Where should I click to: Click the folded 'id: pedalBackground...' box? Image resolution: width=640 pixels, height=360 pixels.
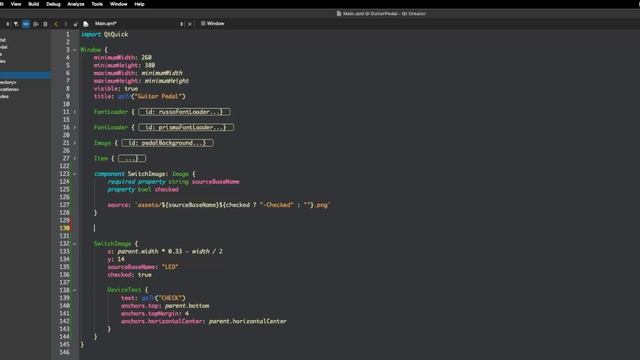click(x=167, y=143)
